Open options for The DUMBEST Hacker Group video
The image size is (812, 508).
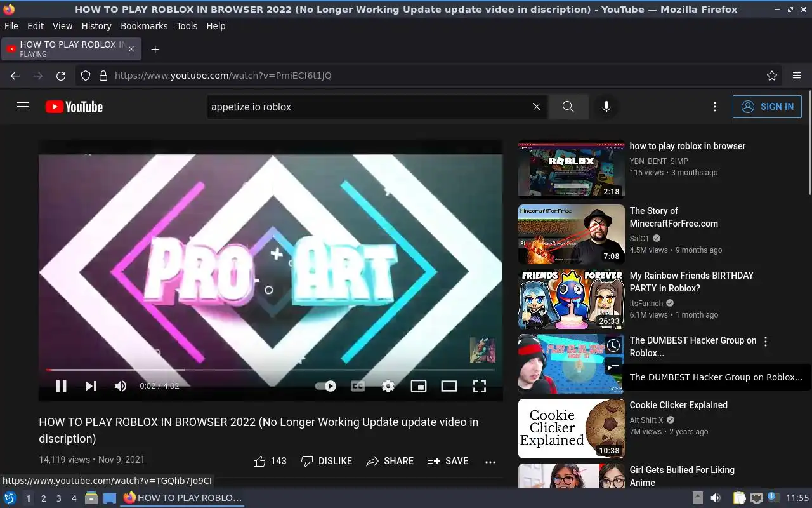pyautogui.click(x=766, y=342)
